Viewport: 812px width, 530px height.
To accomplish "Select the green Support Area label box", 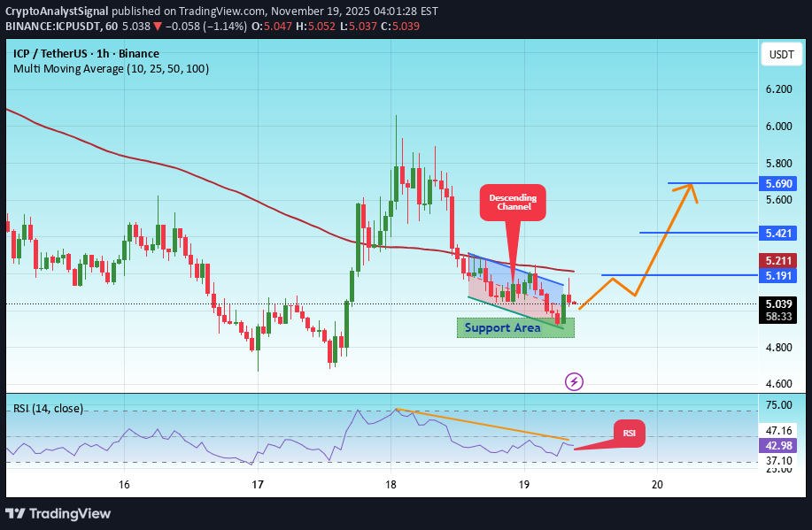I will click(515, 327).
